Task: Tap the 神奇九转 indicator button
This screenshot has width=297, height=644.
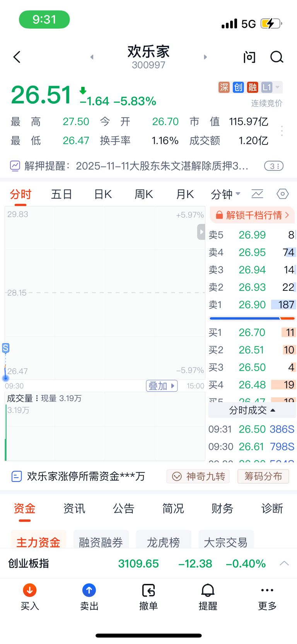Action: click(x=198, y=476)
